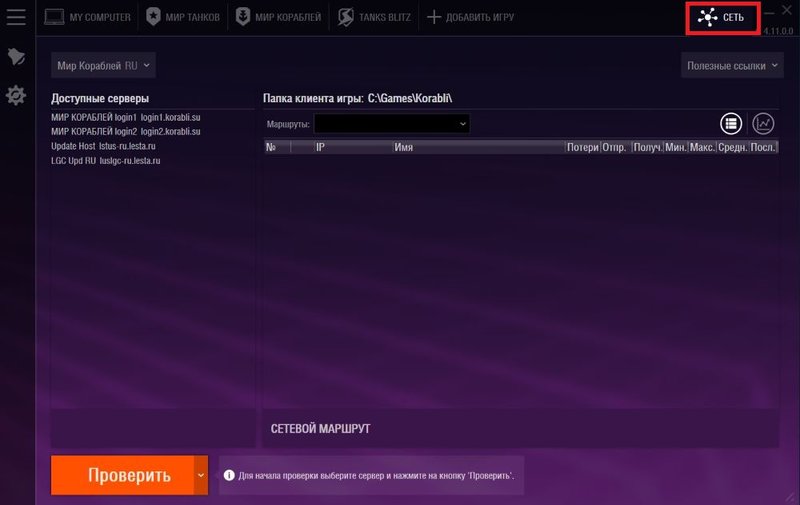800x505 pixels.
Task: Click the Сеть network icon
Action: coord(706,18)
